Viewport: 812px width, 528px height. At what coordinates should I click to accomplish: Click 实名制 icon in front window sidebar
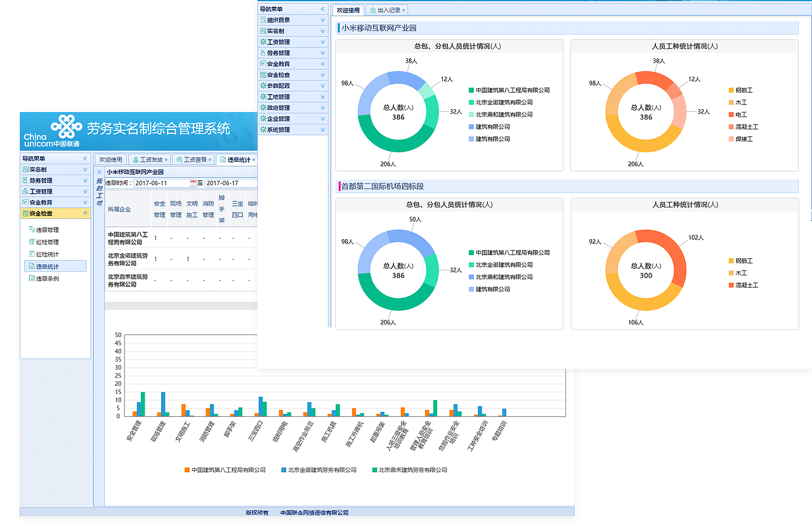(x=263, y=30)
